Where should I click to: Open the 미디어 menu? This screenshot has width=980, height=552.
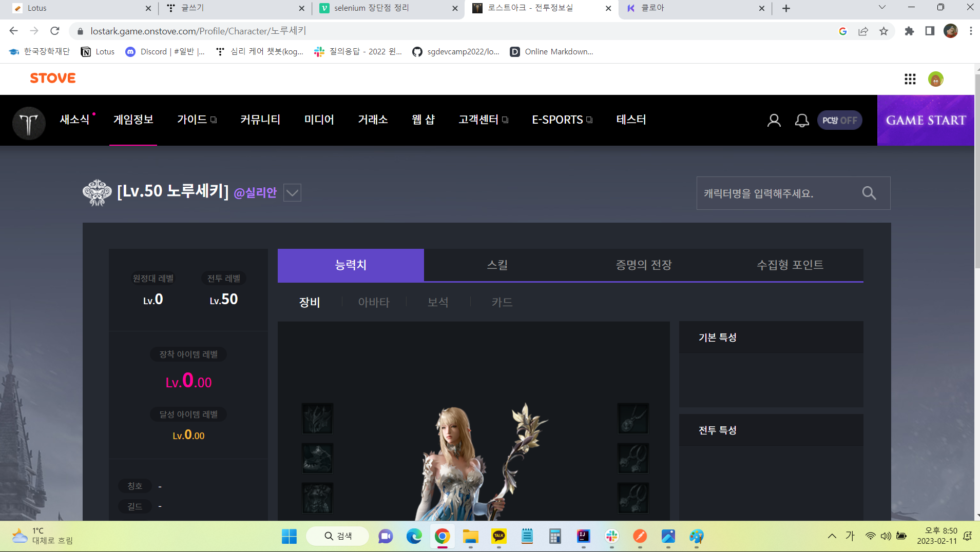pyautogui.click(x=319, y=120)
